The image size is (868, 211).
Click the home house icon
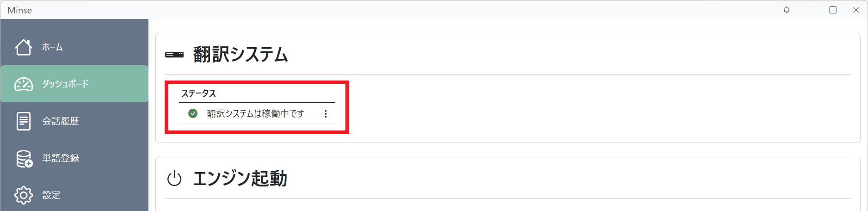pos(24,47)
